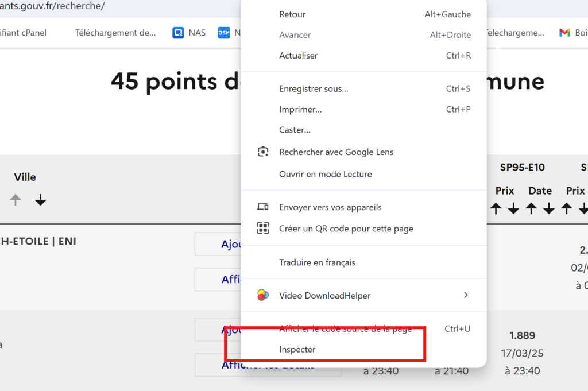Expand the Video DownloadHelper submenu arrow

466,295
